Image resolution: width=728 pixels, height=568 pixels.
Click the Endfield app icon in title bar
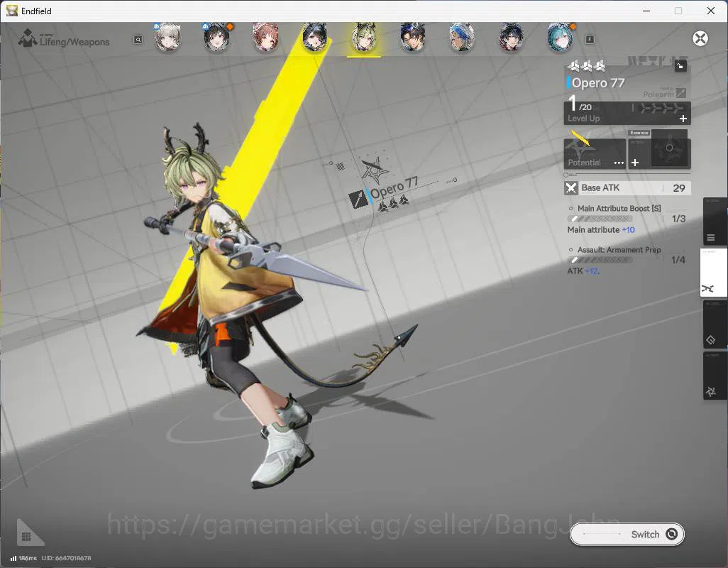tap(11, 11)
